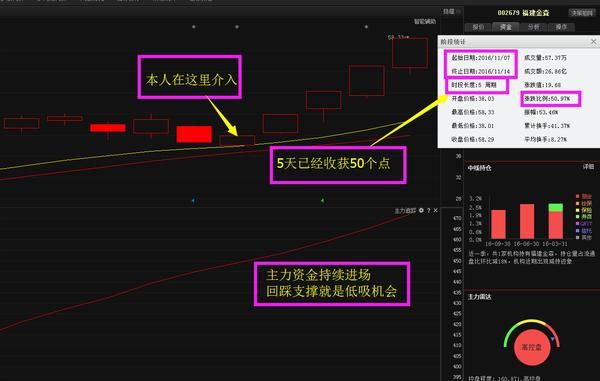The height and width of the screenshot is (381, 600).
Task: Switch to the 分析 tab
Action: coord(533,27)
